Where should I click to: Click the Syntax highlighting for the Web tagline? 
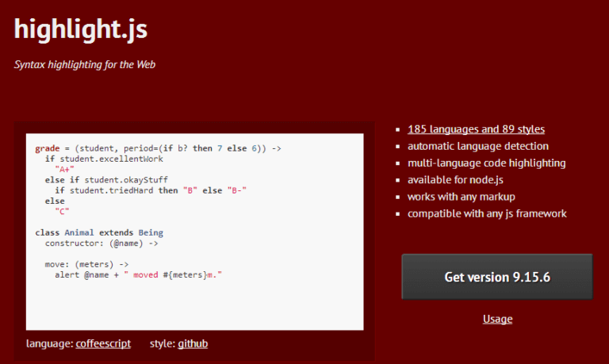(x=85, y=64)
